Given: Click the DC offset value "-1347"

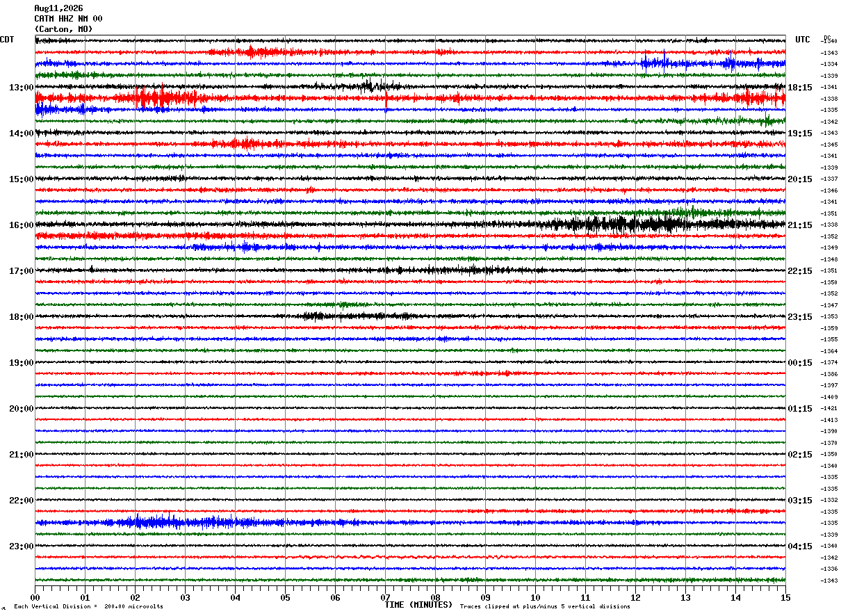Looking at the screenshot, I should point(829,305).
